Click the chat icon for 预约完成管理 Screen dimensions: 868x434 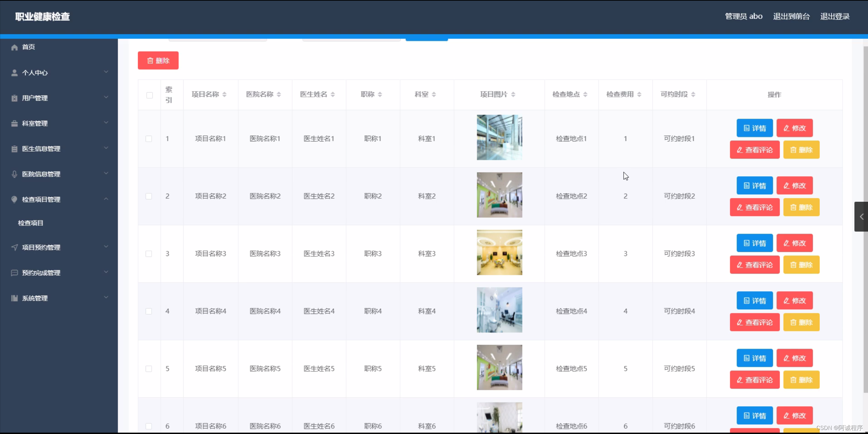point(14,273)
